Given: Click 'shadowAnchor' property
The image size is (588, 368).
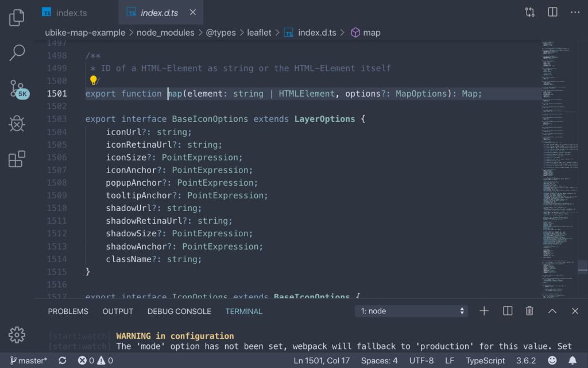Looking at the screenshot, I should click(136, 246).
